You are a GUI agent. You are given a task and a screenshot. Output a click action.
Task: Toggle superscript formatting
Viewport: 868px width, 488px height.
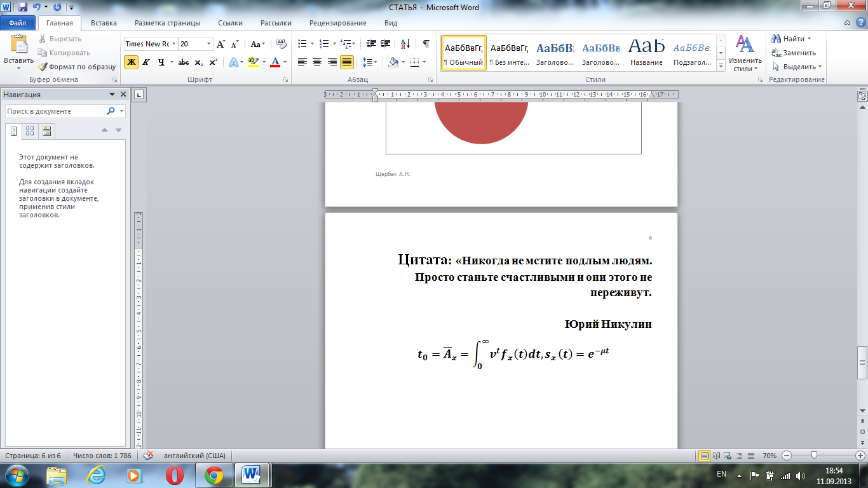tap(213, 62)
